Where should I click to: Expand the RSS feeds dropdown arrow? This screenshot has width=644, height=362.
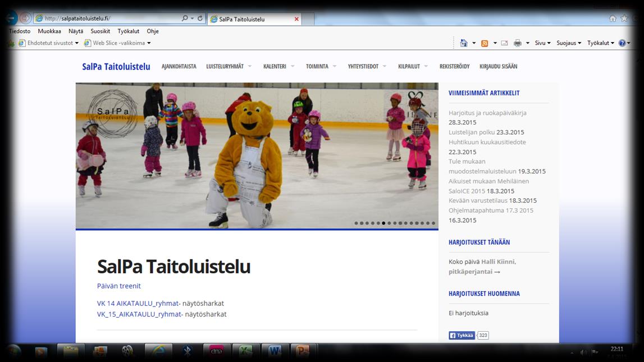point(495,43)
